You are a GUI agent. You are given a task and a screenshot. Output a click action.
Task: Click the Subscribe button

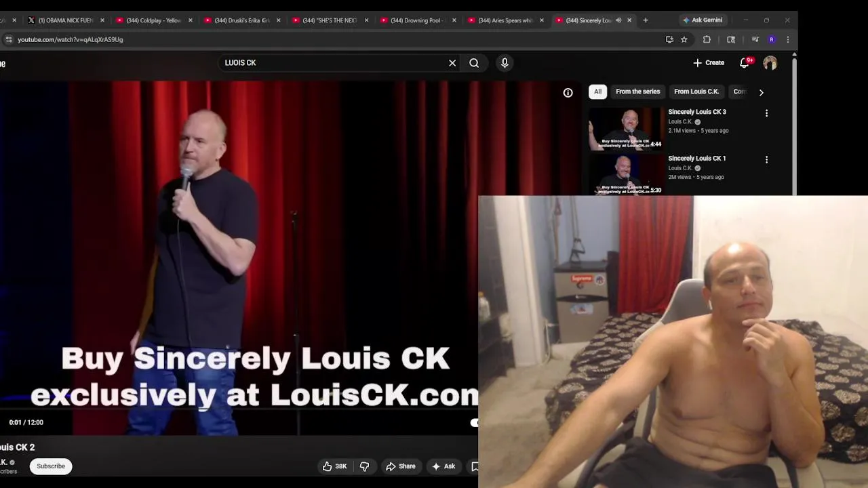pos(51,466)
